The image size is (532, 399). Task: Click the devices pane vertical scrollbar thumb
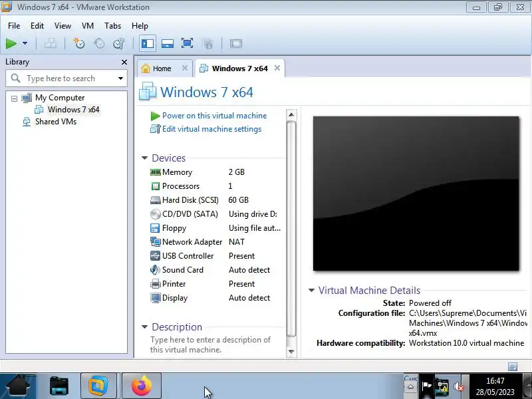point(291,229)
